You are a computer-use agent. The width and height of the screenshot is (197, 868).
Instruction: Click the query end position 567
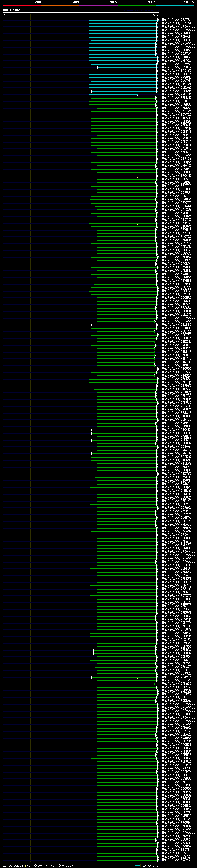coord(155,15)
